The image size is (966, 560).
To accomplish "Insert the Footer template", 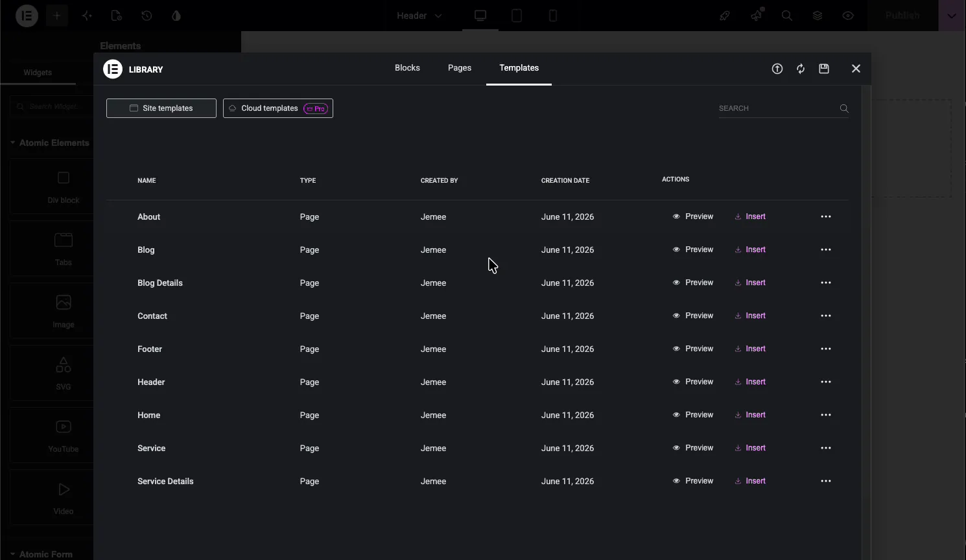I will point(750,349).
